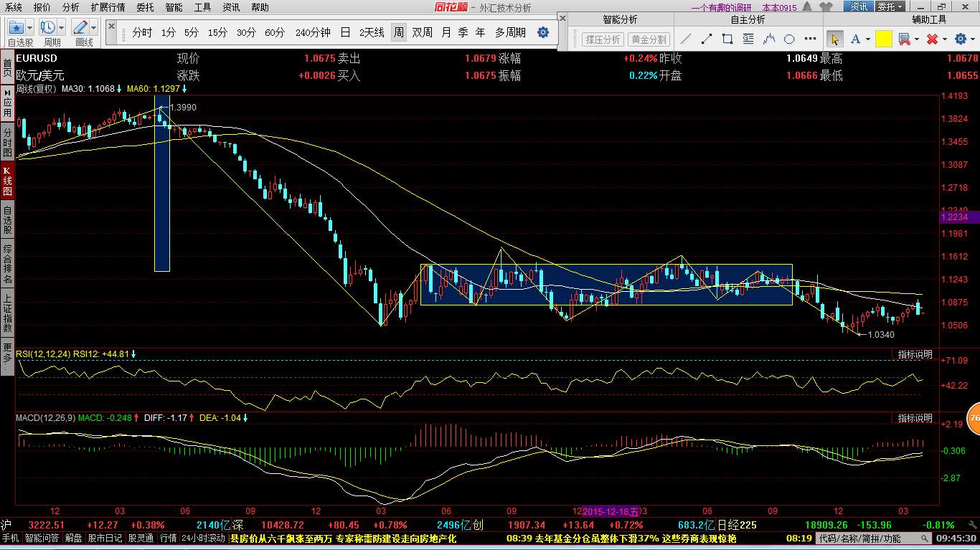Pick the yellow drawing color swatch
Viewport: 980px width, 550px height.
tap(883, 39)
